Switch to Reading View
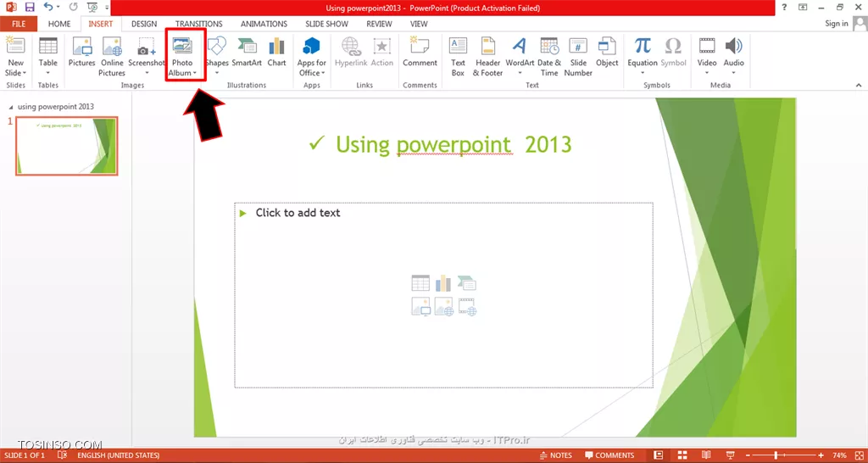This screenshot has height=463, width=868. 705,455
